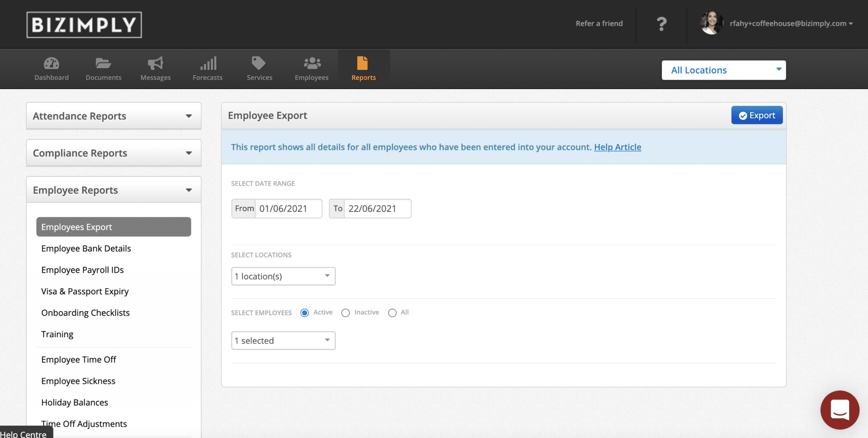Open the All Locations dropdown
This screenshot has width=868, height=438.
click(723, 70)
